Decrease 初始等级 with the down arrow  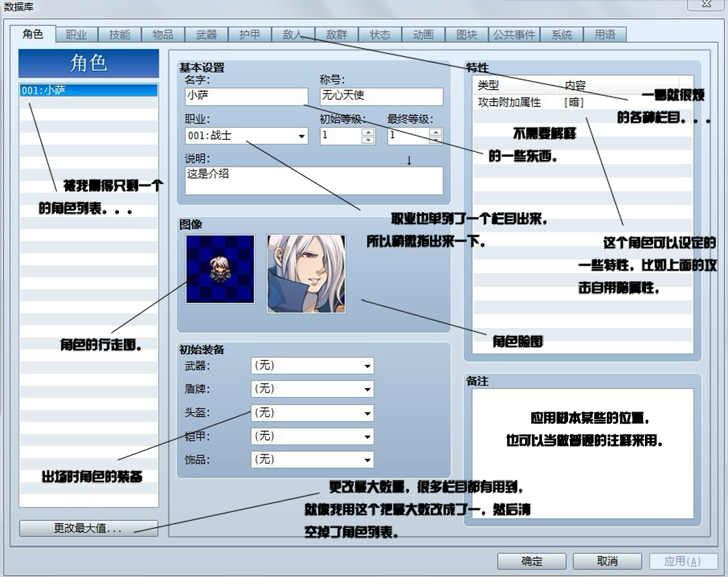coord(368,140)
